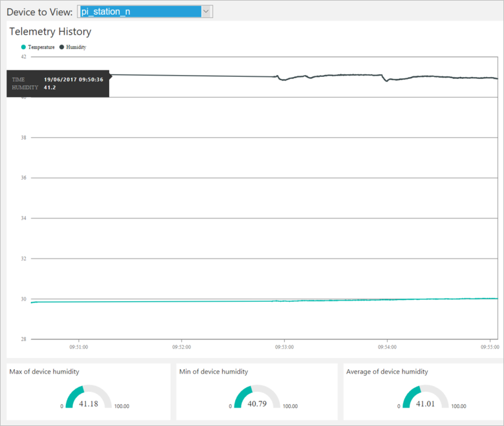Click the humidity tooltip showing 41.2

[58, 83]
